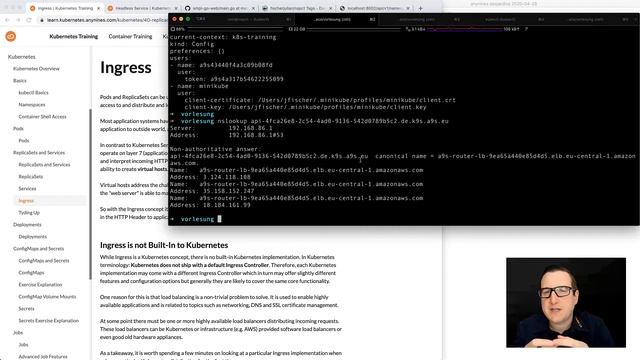Click the lock icon in address bar

[42, 20]
